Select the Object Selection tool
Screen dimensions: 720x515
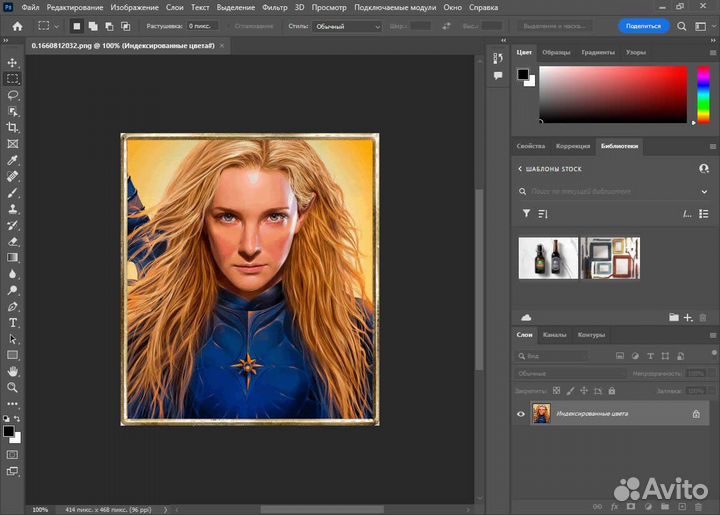click(12, 111)
